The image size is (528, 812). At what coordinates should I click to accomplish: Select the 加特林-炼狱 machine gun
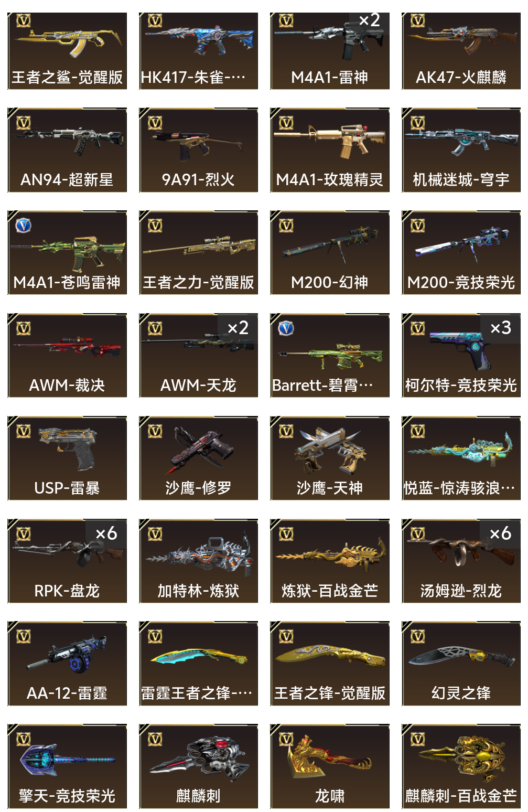pyautogui.click(x=199, y=561)
